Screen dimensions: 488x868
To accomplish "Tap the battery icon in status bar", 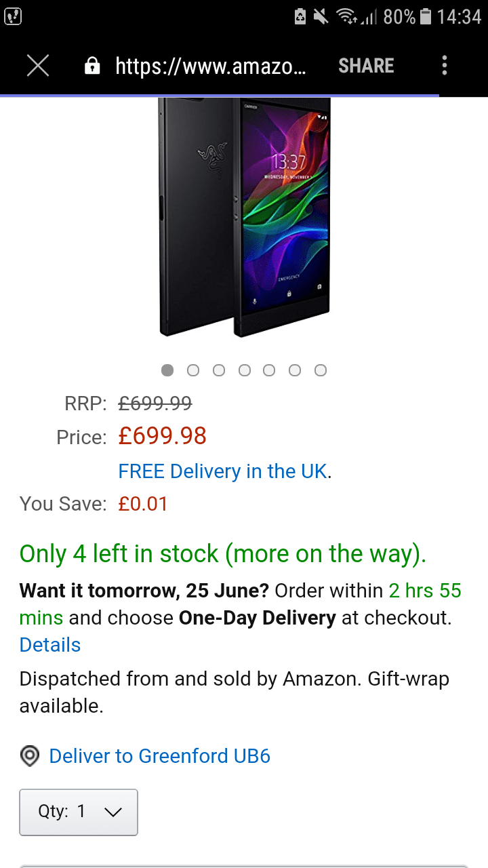I will (x=426, y=17).
